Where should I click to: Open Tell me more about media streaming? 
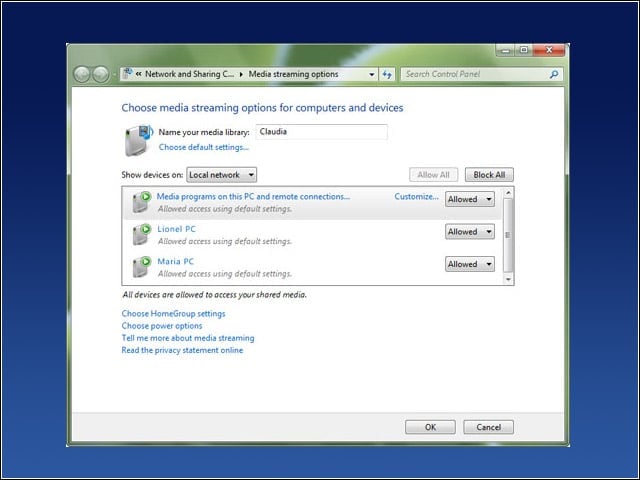tap(188, 338)
